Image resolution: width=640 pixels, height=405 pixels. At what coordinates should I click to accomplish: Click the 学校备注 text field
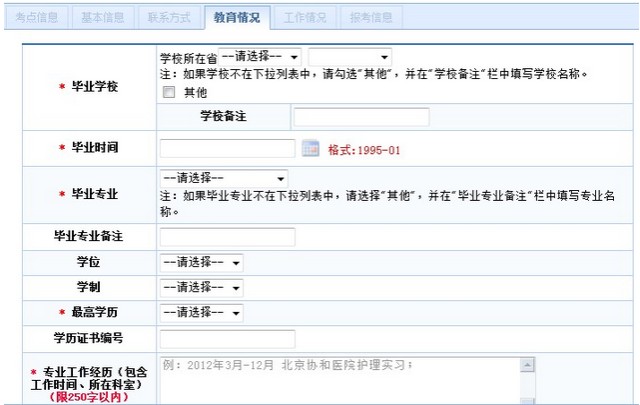361,118
